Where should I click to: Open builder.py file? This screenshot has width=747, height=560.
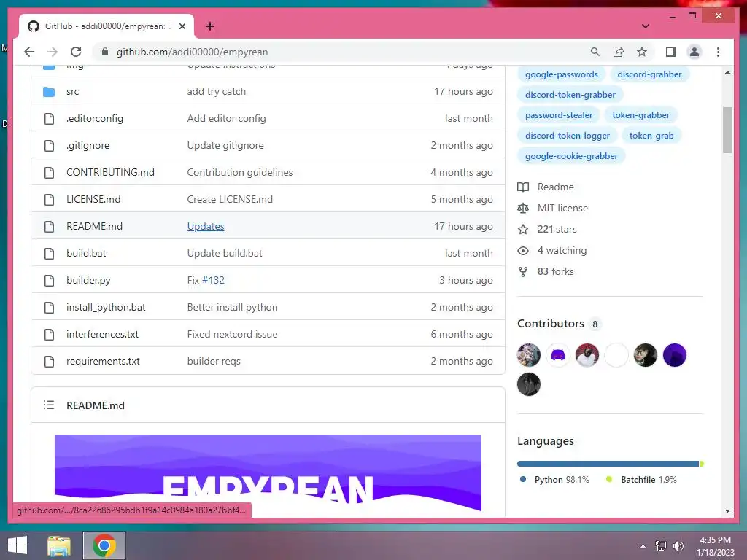click(x=88, y=281)
